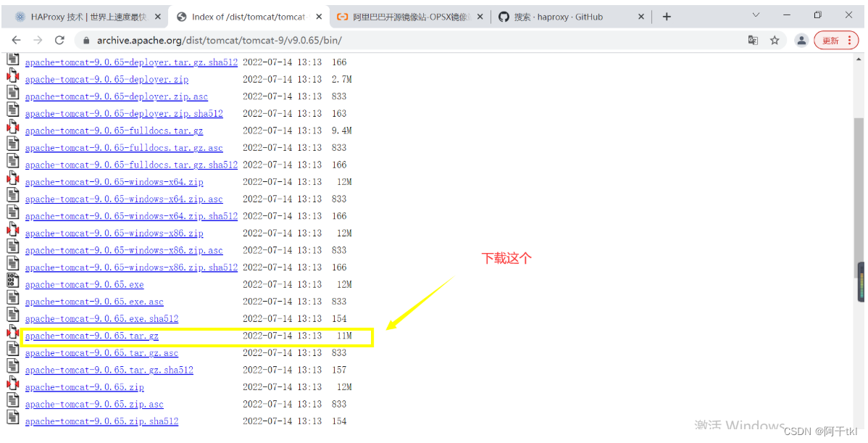Screen dimensions: 868x443
Task: Click archive icon beside apache-tomcat-9.0.65.tar.gz
Action: coord(13,332)
